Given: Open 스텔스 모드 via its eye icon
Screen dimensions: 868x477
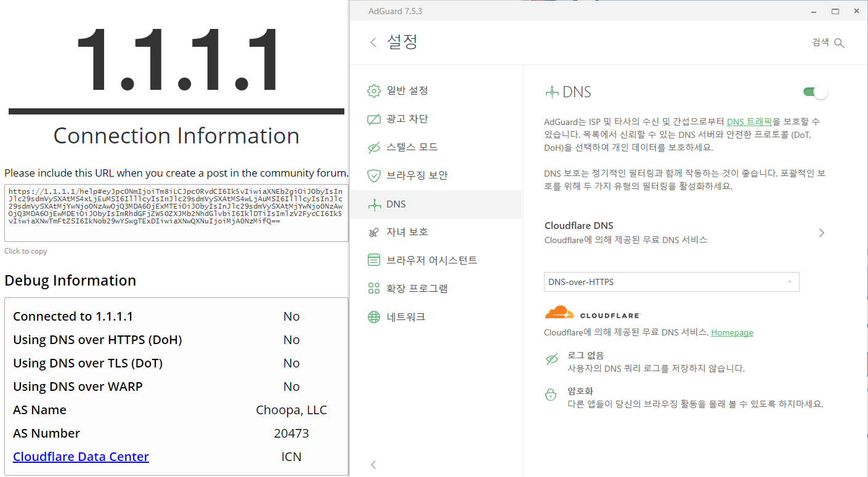Looking at the screenshot, I should (373, 148).
